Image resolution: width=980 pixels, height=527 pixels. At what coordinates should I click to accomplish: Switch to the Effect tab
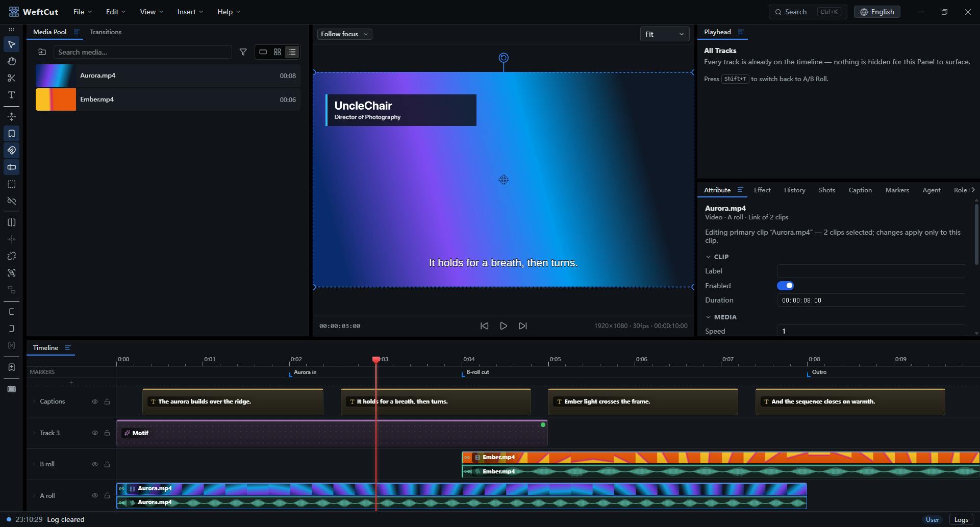coord(762,190)
